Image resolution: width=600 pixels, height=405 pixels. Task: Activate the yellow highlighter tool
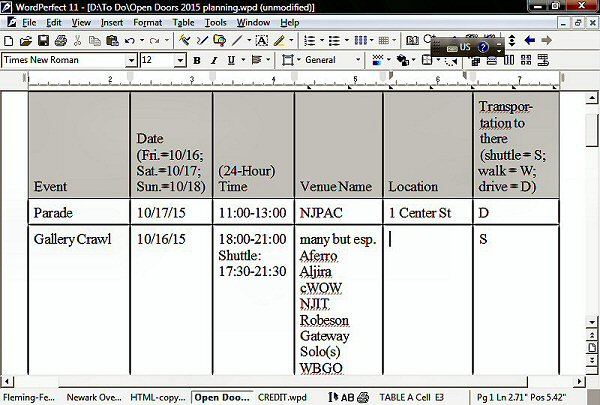(x=279, y=41)
